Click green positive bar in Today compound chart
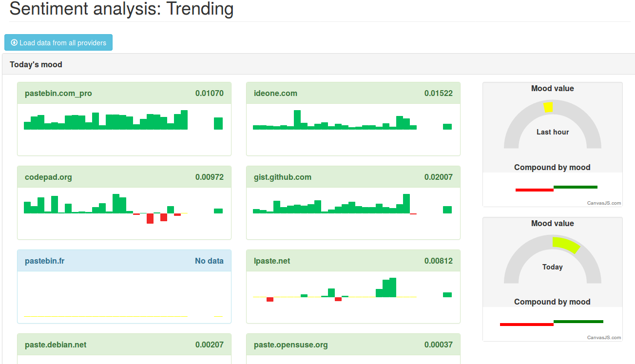 [x=578, y=322]
